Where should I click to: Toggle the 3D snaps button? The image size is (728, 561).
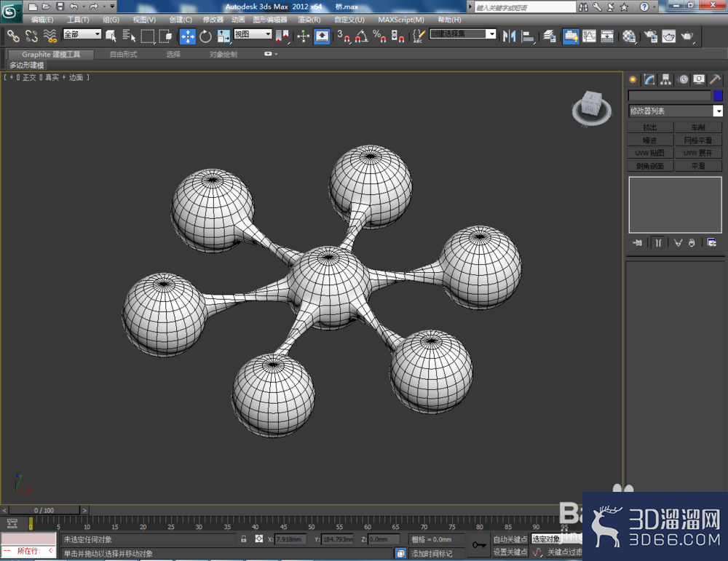[x=343, y=36]
